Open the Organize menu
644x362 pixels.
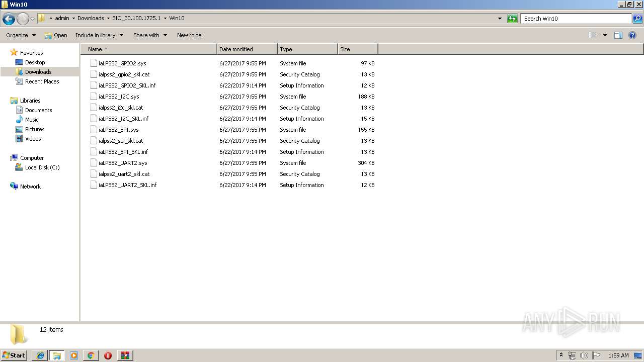point(21,35)
